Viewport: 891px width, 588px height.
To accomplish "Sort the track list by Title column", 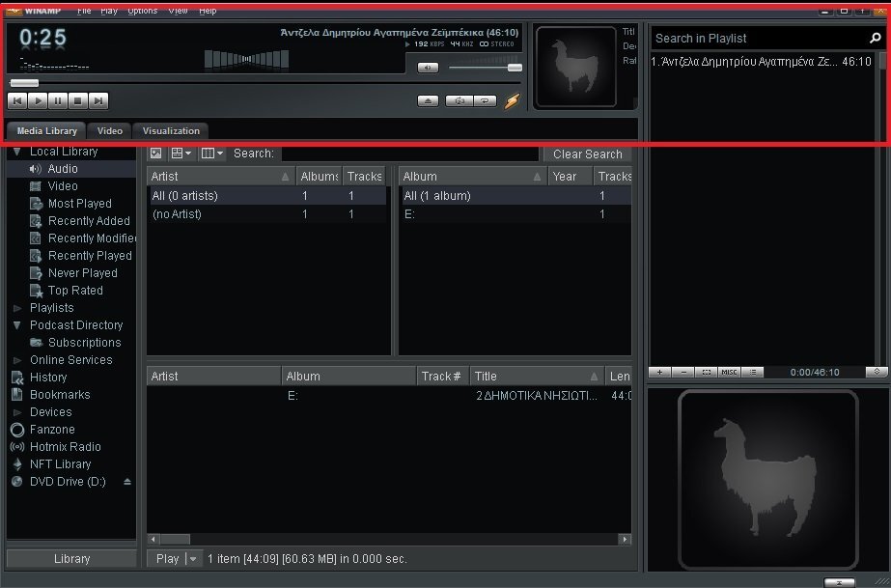I will click(537, 377).
